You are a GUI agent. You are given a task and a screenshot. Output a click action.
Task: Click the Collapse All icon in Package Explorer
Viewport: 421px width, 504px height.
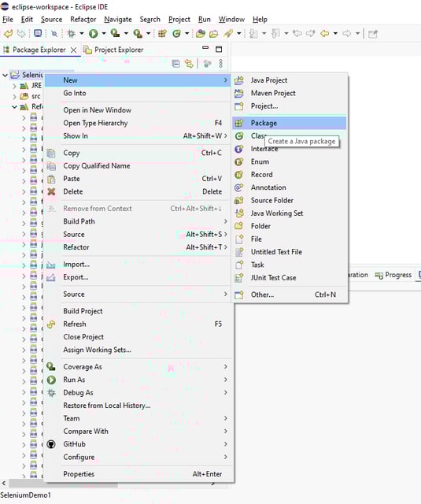coord(175,64)
